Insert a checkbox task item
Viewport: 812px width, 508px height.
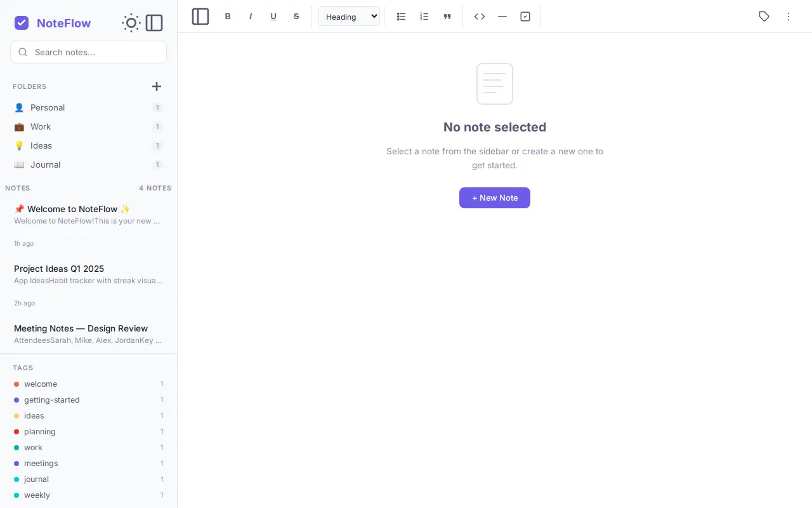click(x=525, y=17)
